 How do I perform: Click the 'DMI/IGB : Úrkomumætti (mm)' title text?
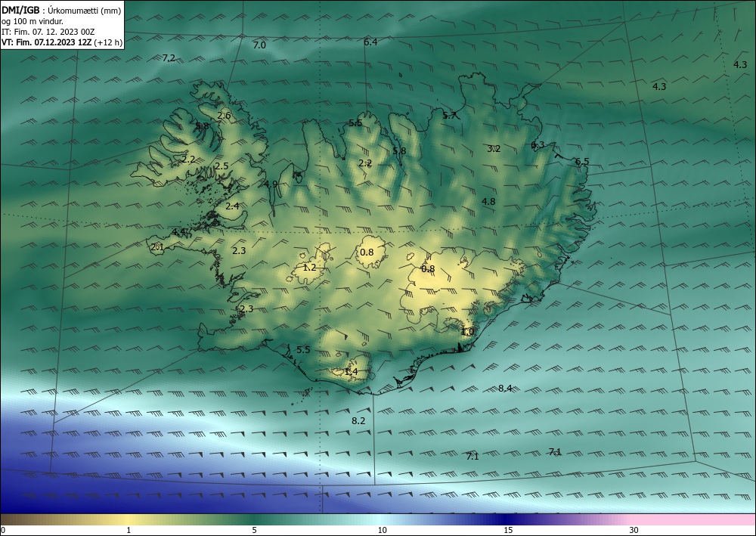(61, 10)
